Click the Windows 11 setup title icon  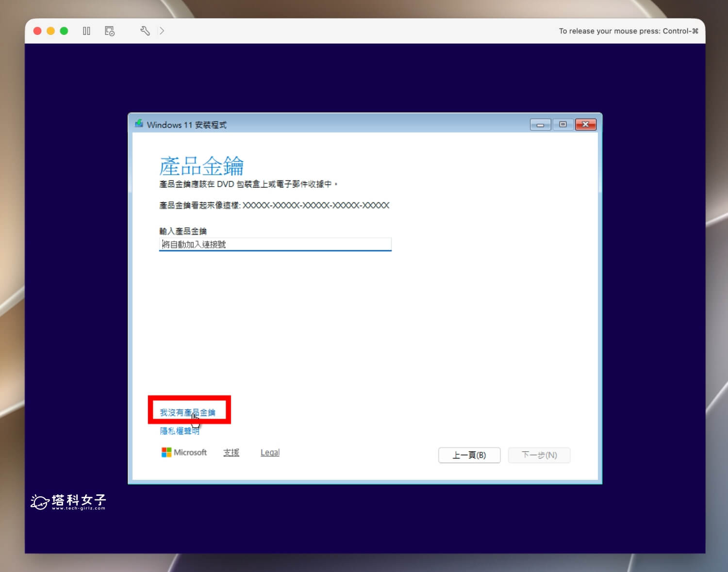pos(139,124)
